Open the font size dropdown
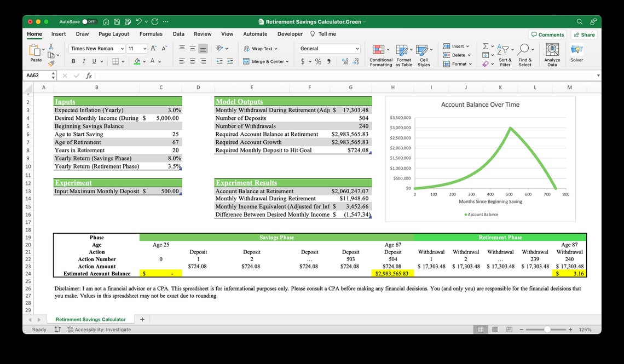Viewport: 624px width, 364px height. point(145,49)
